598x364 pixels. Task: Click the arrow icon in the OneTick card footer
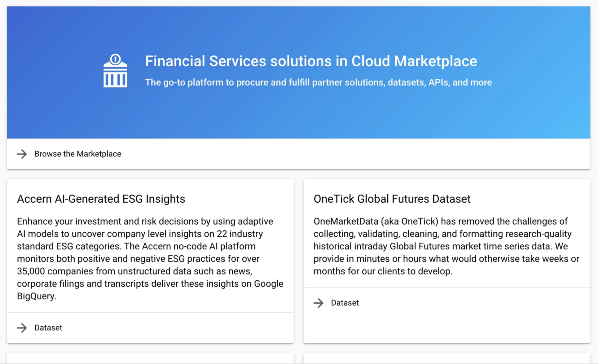(x=318, y=303)
